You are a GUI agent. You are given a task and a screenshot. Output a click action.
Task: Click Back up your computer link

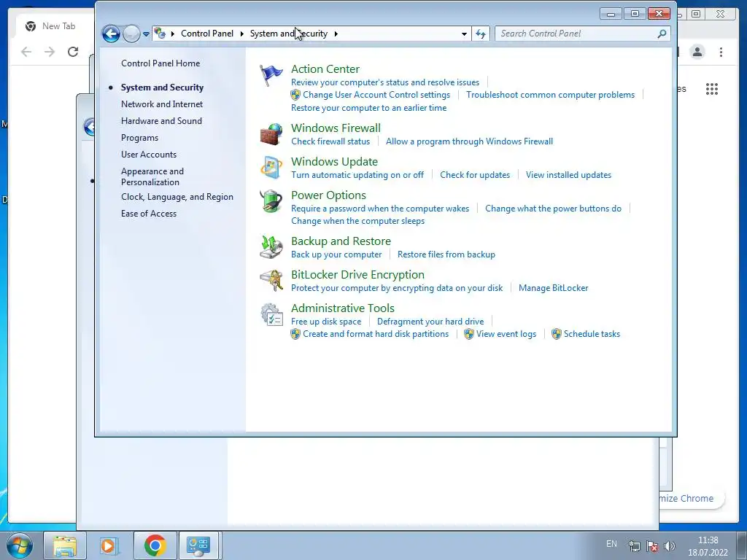(336, 254)
